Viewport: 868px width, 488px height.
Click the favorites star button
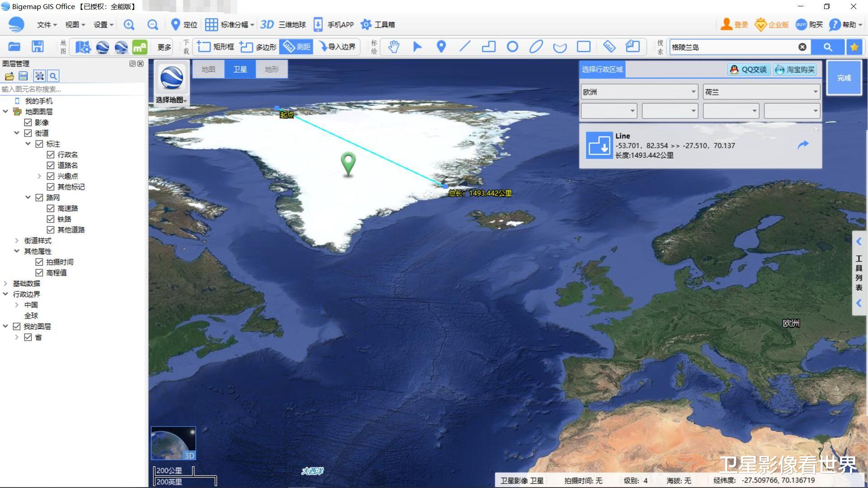pos(854,47)
